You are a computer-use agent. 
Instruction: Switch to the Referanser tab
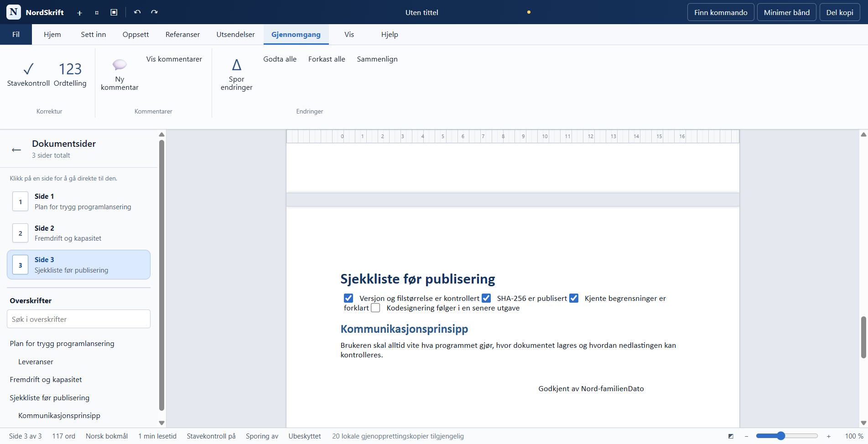tap(182, 35)
